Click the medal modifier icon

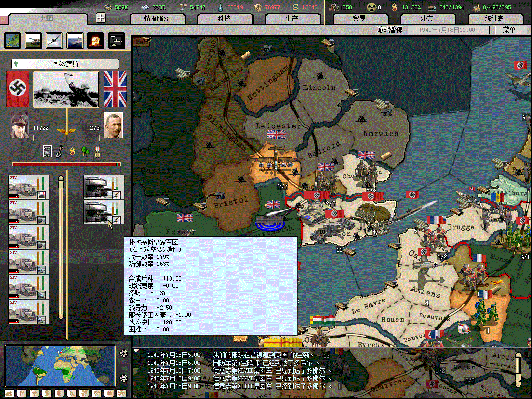(x=97, y=152)
